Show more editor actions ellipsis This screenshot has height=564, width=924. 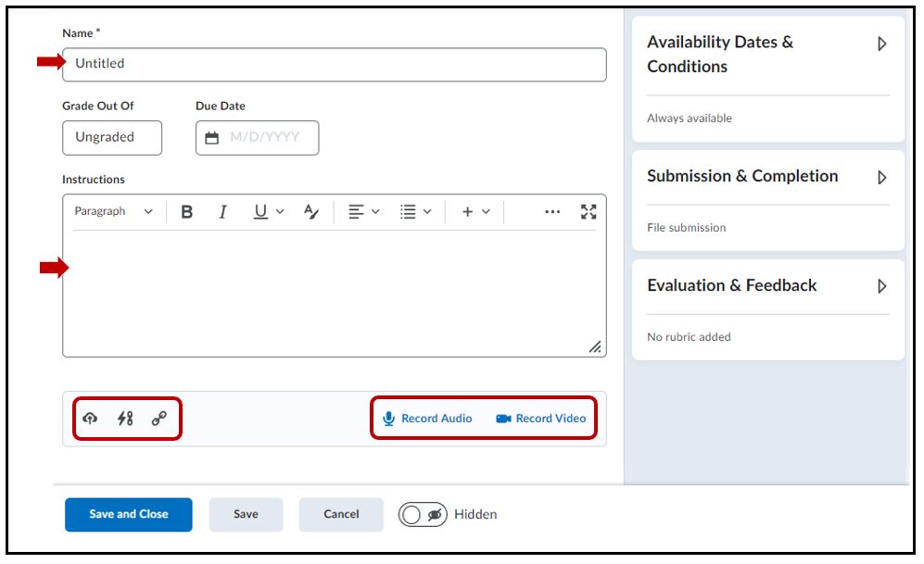[x=552, y=212]
